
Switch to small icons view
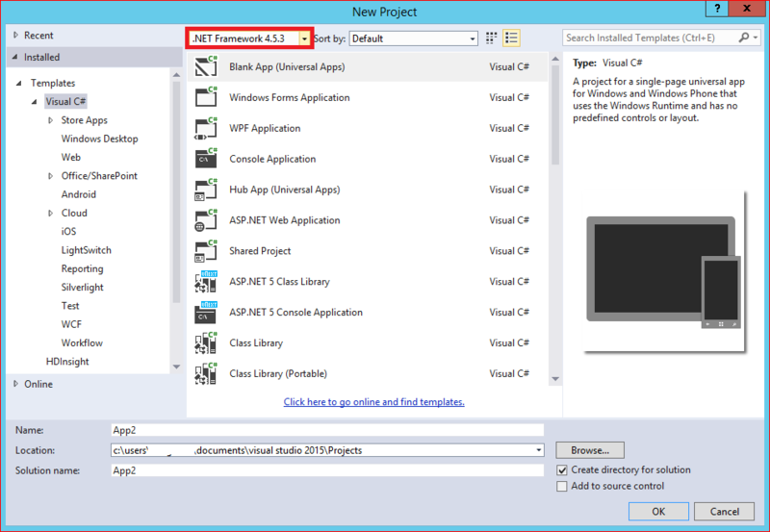click(491, 38)
